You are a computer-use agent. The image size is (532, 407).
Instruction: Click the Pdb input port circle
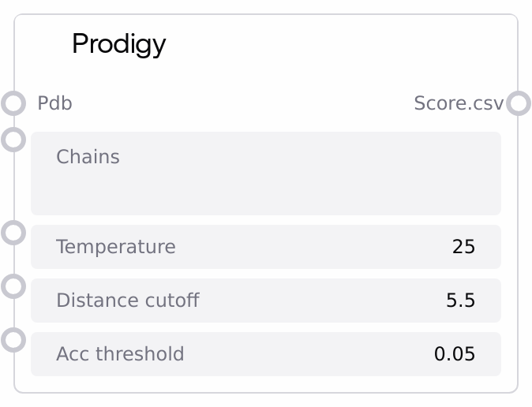tap(13, 103)
